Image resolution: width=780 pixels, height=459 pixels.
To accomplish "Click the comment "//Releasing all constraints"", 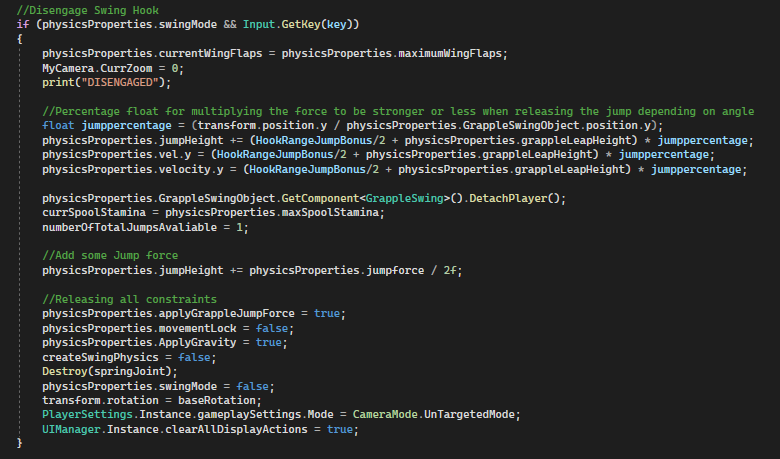I will [x=129, y=299].
